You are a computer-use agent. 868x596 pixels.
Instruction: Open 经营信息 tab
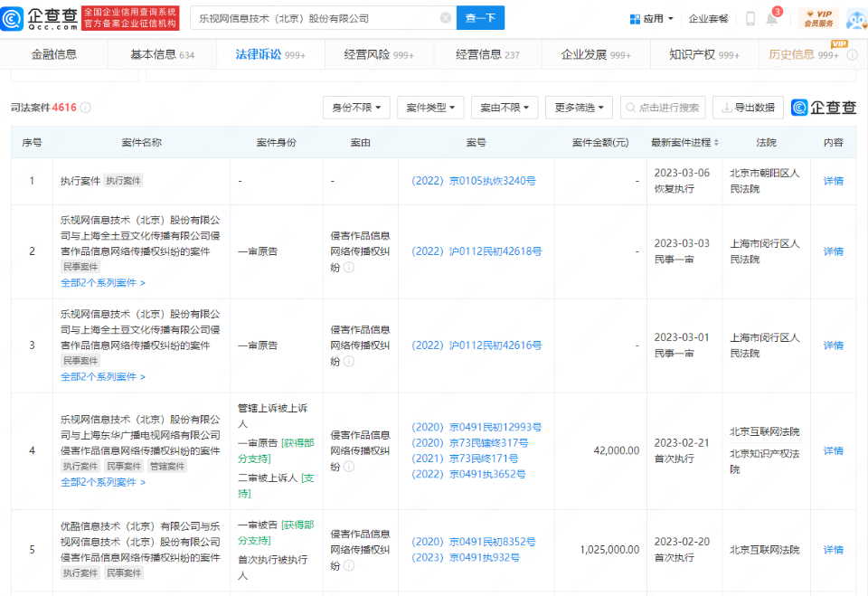pyautogui.click(x=487, y=54)
